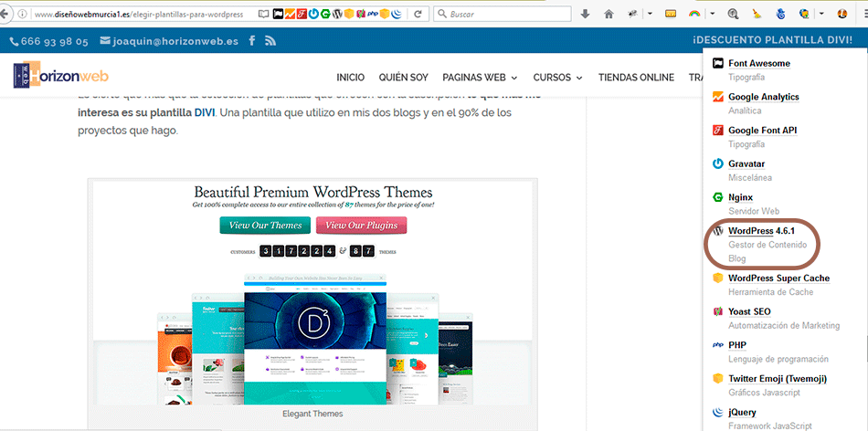Expand the PAGINAS WEB menu chevron
Screen dimensions: 868x431
[514, 78]
